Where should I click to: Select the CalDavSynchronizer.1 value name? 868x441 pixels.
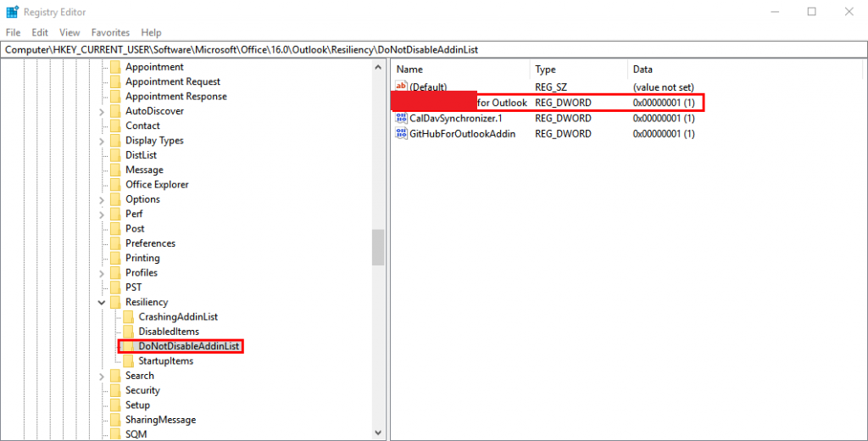455,118
